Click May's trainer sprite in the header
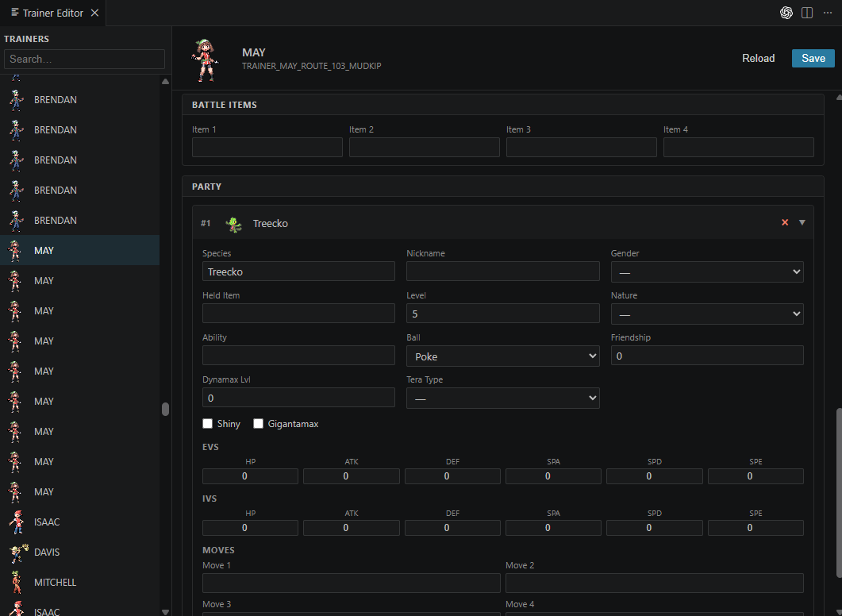Image resolution: width=842 pixels, height=616 pixels. point(205,60)
